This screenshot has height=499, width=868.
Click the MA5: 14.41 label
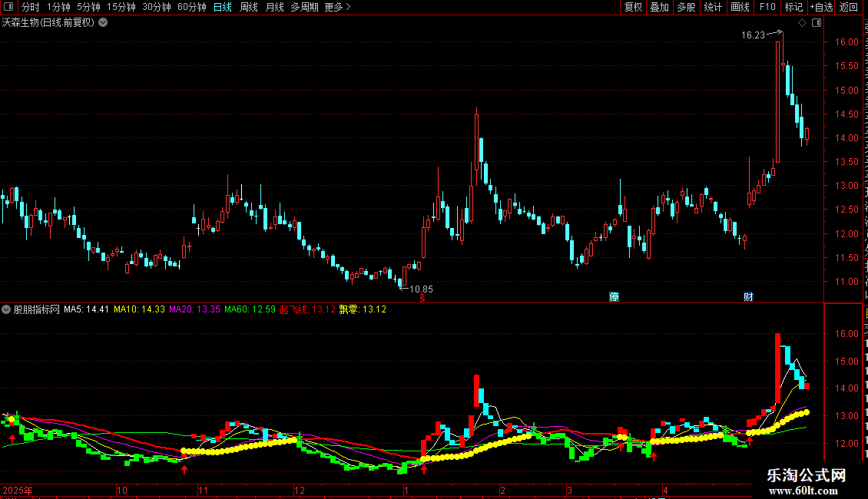[86, 309]
